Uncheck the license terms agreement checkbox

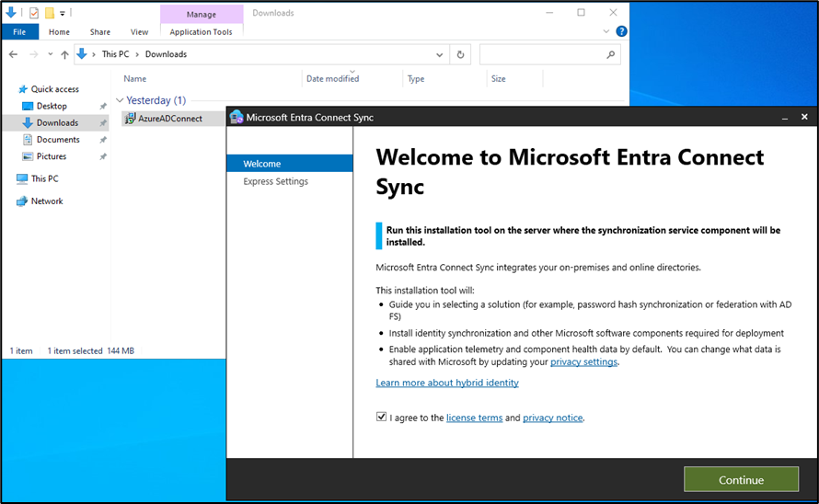[x=382, y=417]
